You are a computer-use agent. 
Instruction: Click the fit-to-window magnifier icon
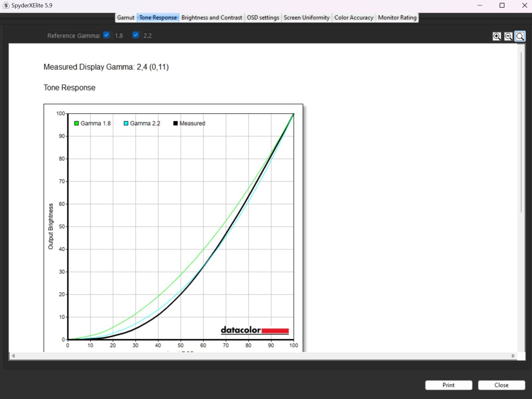click(520, 36)
